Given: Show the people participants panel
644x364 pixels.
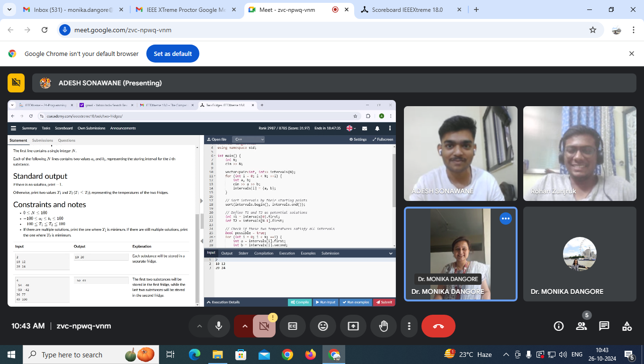Looking at the screenshot, I should [x=581, y=326].
